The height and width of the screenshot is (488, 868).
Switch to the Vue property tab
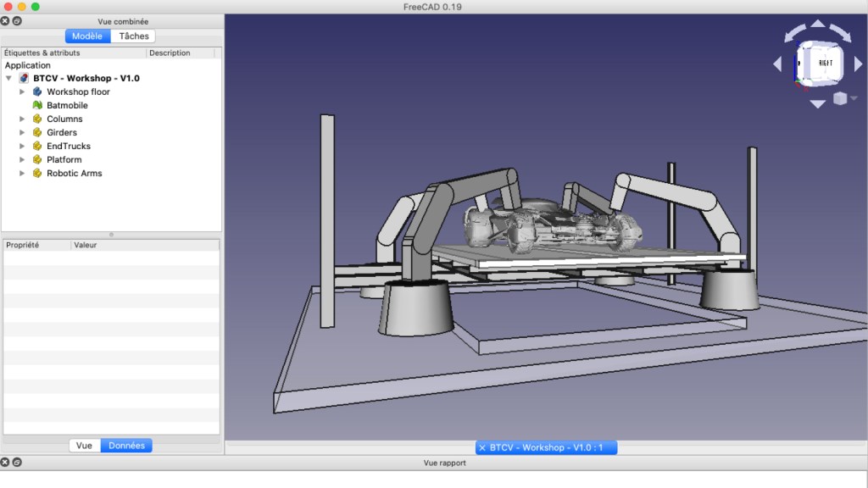click(84, 446)
